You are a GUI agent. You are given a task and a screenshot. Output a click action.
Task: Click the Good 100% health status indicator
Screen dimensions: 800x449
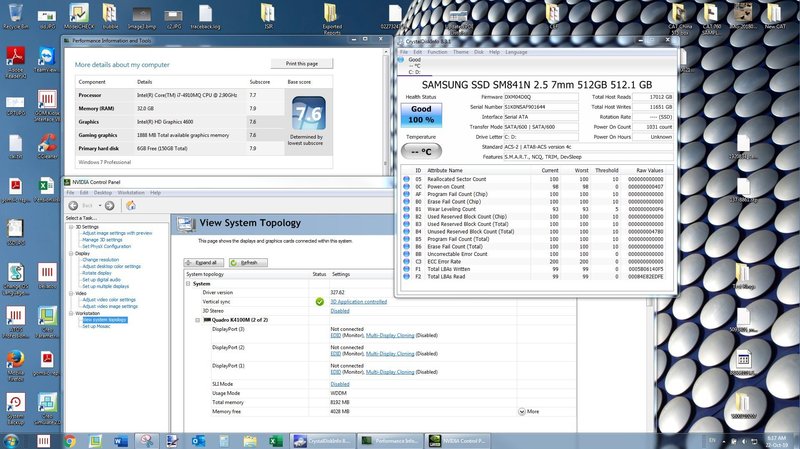(x=421, y=116)
